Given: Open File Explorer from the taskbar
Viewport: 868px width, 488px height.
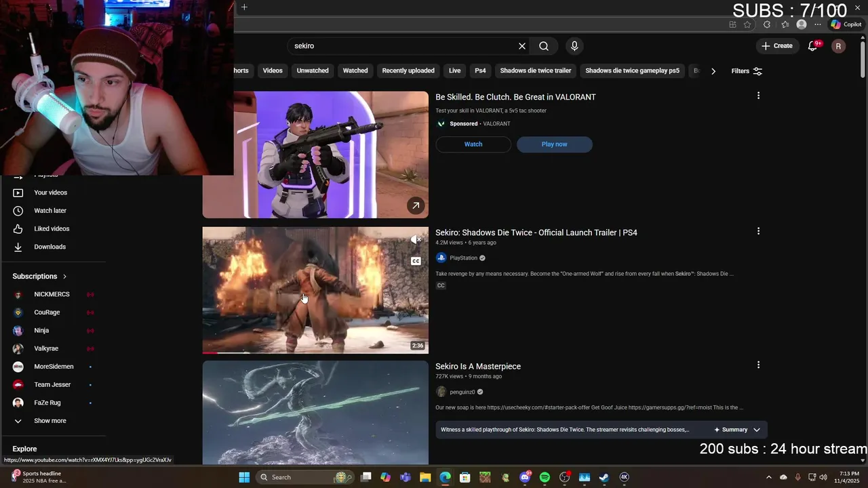Looking at the screenshot, I should point(425,477).
